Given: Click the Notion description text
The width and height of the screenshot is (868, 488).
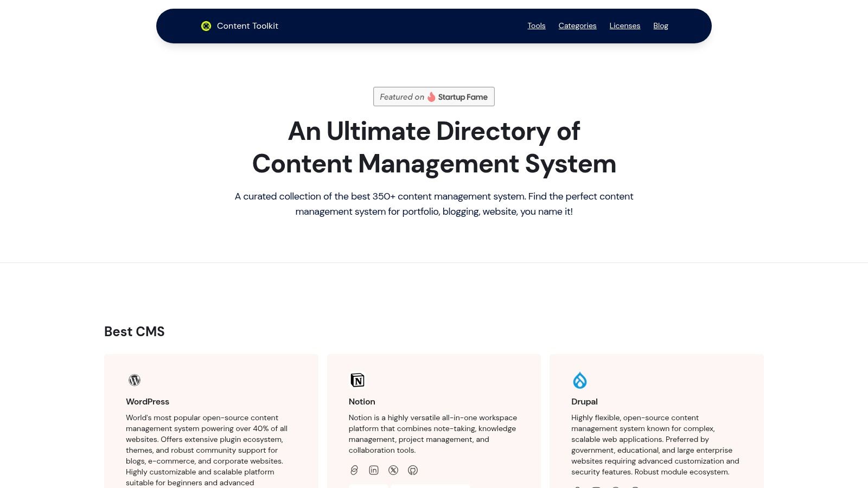Looking at the screenshot, I should pyautogui.click(x=433, y=434).
